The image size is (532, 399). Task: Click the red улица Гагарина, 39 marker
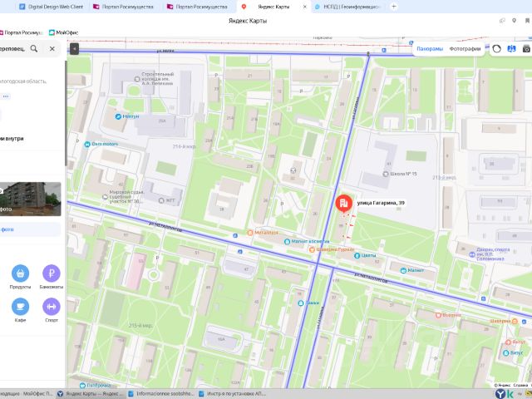click(343, 203)
